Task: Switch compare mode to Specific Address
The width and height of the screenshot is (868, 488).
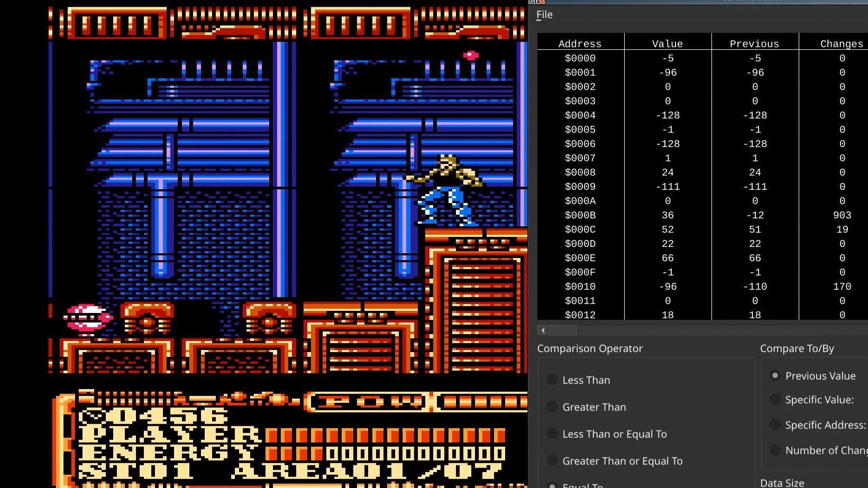Action: [775, 424]
